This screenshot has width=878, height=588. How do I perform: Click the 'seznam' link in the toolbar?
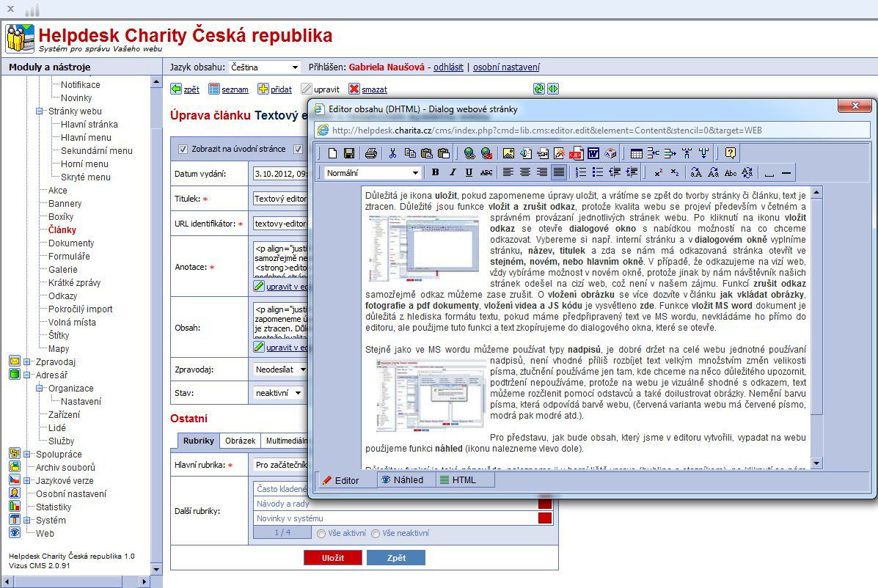235,89
